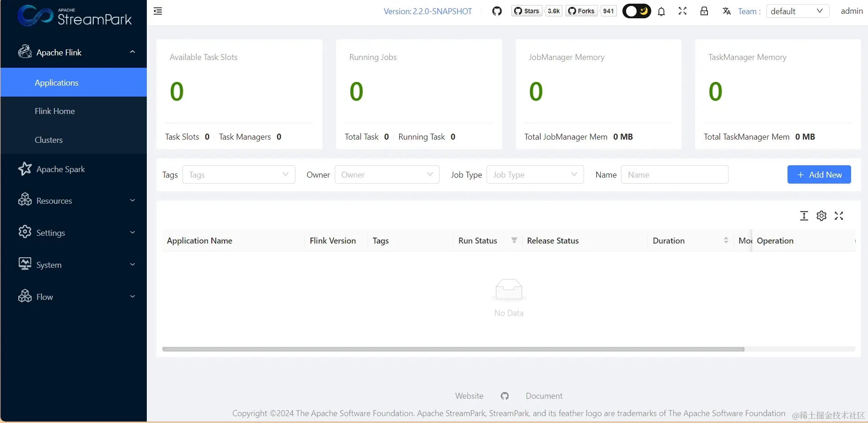
Task: Click the StreamPark logo
Action: pyautogui.click(x=75, y=16)
